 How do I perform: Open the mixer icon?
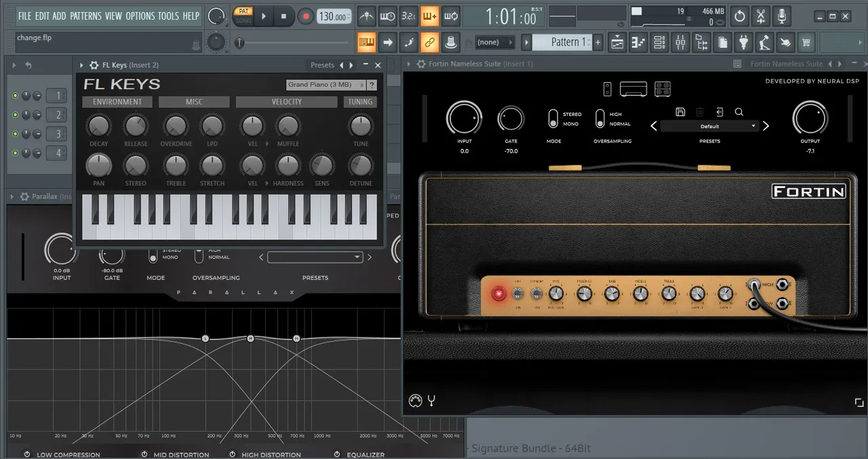[x=680, y=42]
